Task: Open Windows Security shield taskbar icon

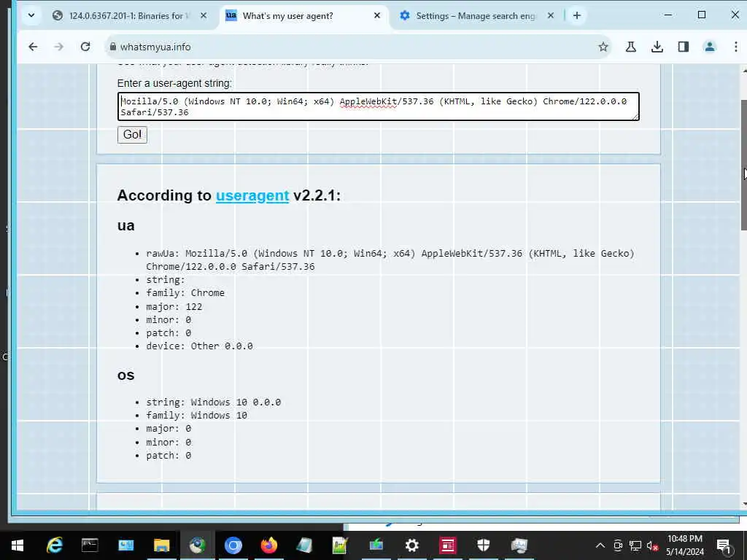Action: [x=483, y=545]
